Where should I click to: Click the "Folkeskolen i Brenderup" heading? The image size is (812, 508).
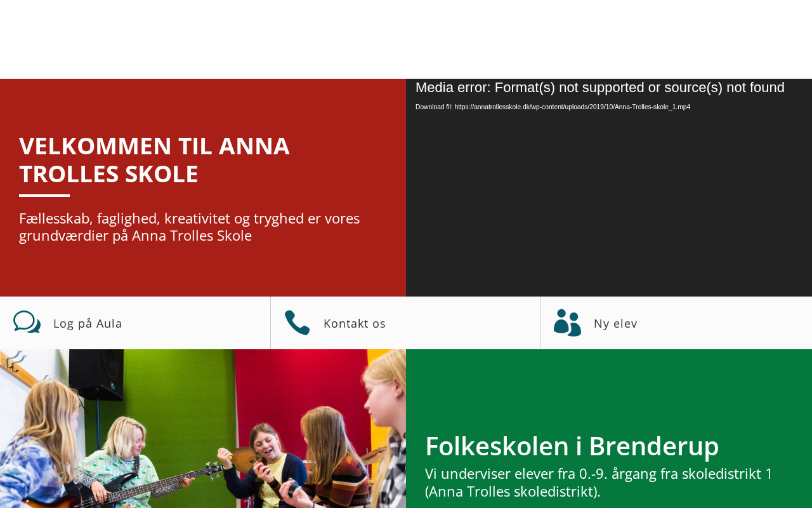572,446
